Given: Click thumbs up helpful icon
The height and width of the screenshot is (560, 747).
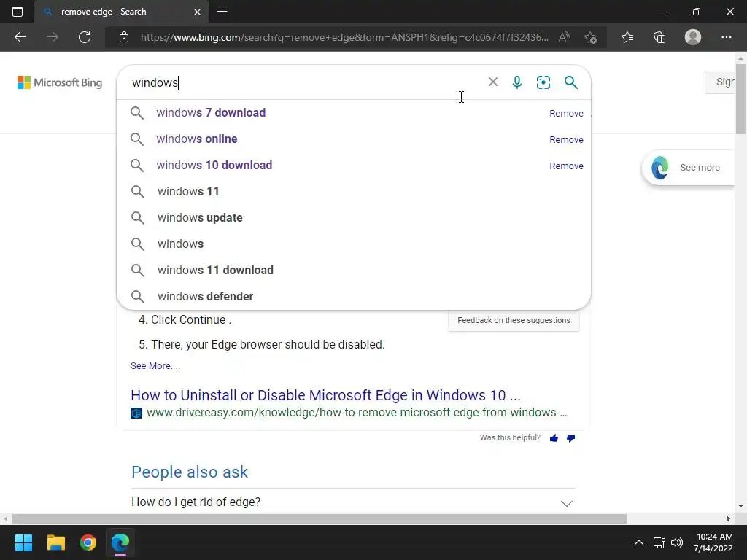Looking at the screenshot, I should 554,438.
